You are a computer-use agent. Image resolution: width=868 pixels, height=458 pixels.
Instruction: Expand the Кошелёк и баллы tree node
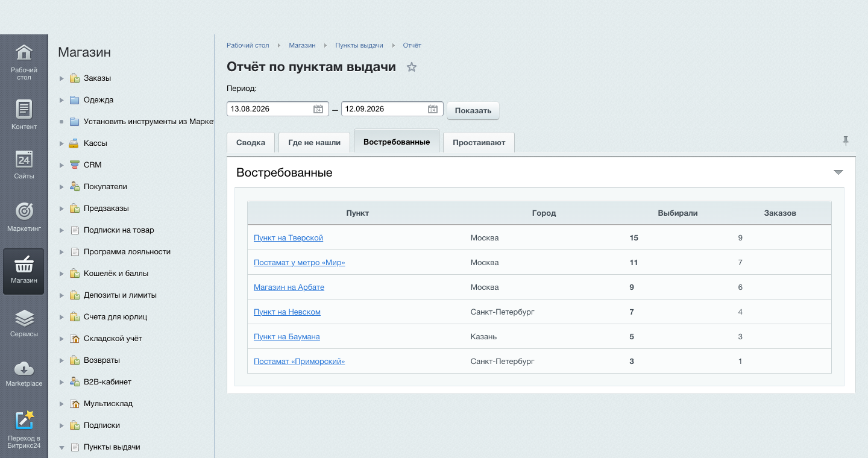tap(61, 274)
